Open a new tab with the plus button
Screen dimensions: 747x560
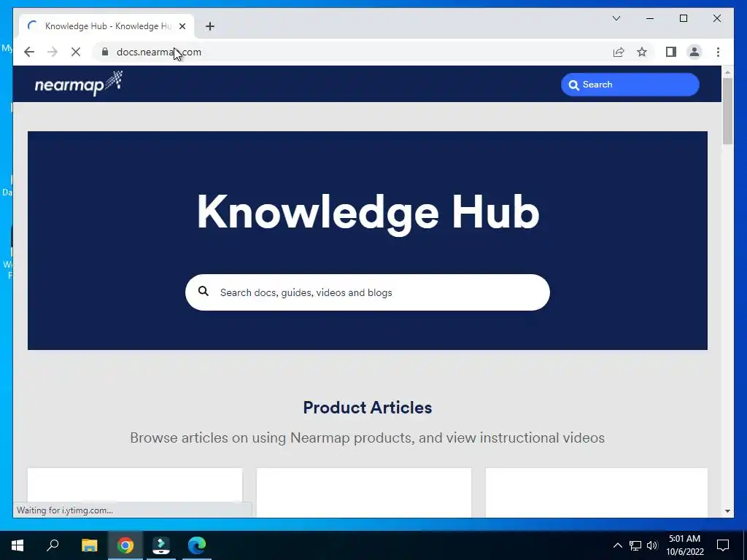[210, 26]
